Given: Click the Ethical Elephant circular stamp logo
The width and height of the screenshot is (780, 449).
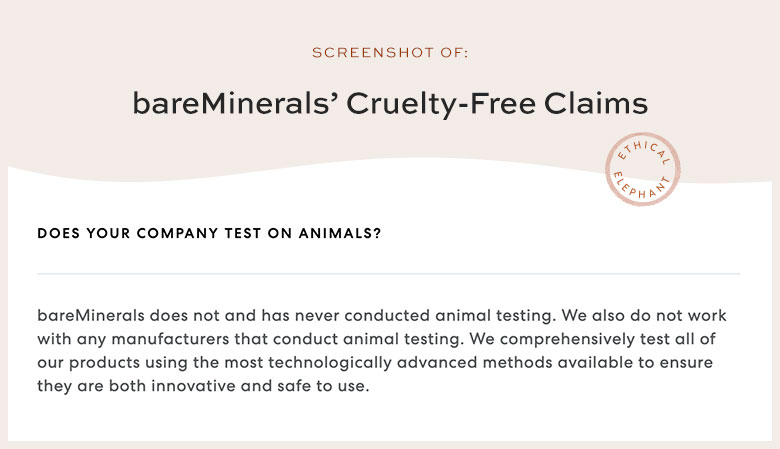Looking at the screenshot, I should click(643, 169).
